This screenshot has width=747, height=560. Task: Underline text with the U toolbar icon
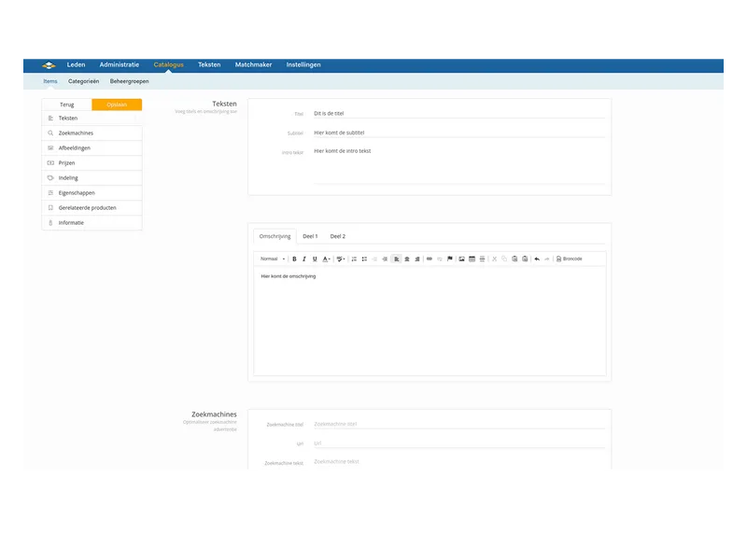point(315,259)
